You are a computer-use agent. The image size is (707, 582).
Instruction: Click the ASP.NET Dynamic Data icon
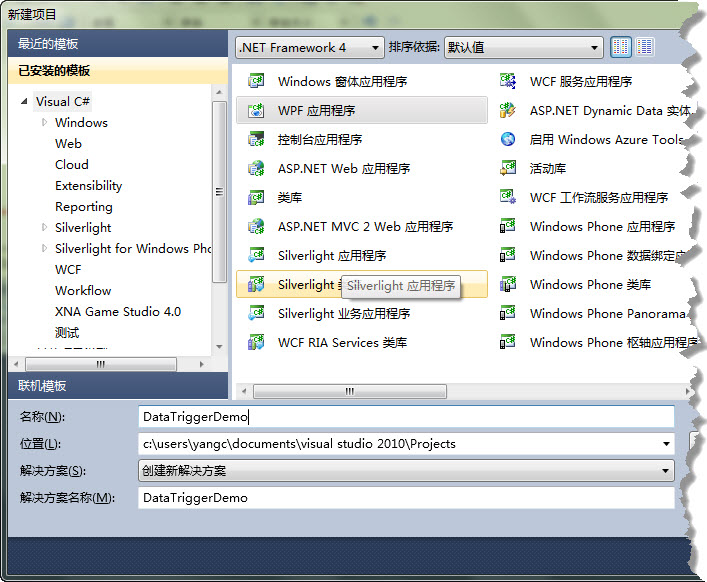(508, 110)
